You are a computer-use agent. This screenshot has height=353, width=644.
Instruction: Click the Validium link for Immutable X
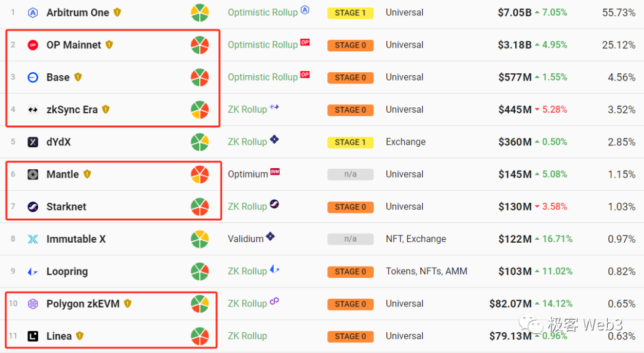pos(245,239)
